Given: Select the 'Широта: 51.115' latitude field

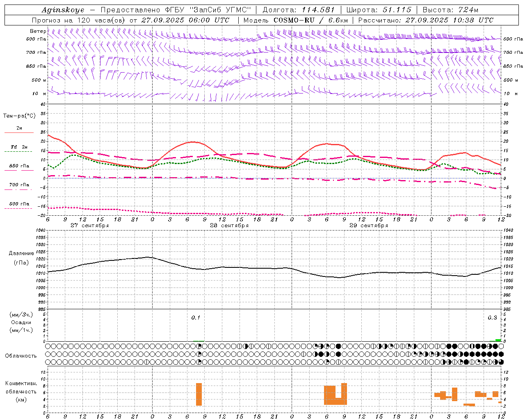Looking at the screenshot, I should pos(379,10).
